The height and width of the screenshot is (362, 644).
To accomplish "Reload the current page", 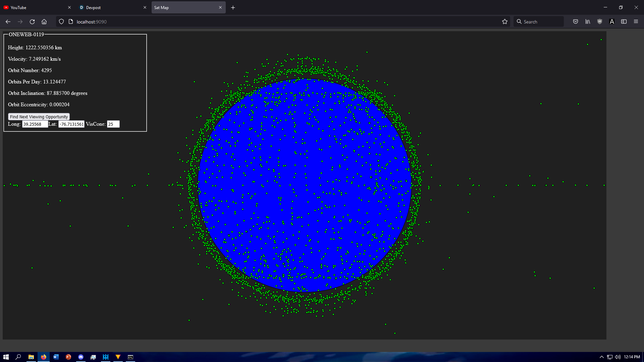I will tap(32, 21).
